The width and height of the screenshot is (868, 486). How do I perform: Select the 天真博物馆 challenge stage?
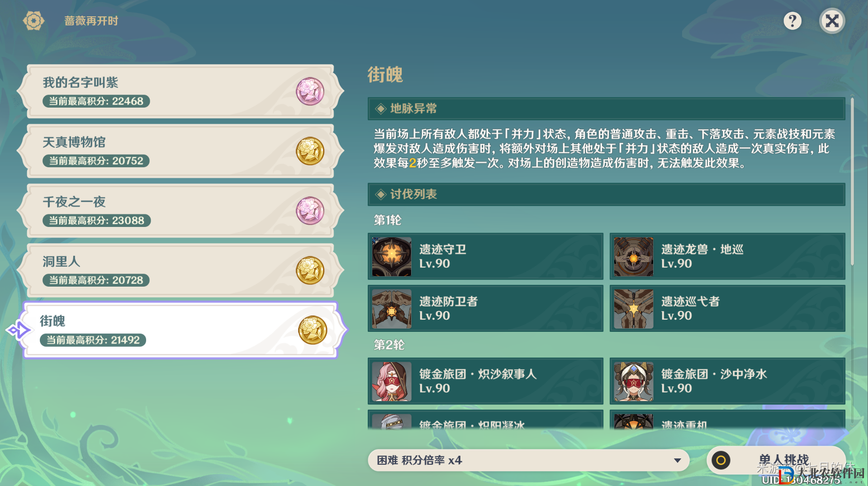[x=180, y=151]
